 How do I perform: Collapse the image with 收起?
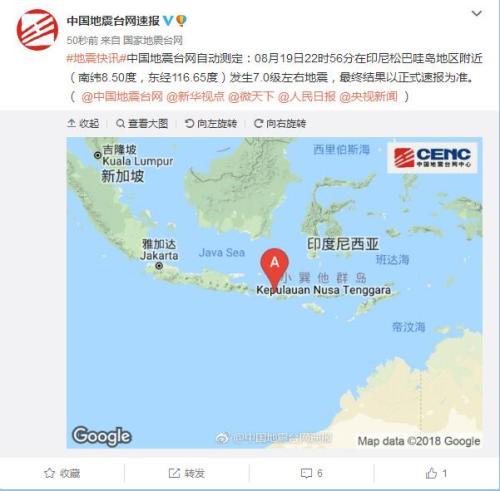click(x=83, y=124)
